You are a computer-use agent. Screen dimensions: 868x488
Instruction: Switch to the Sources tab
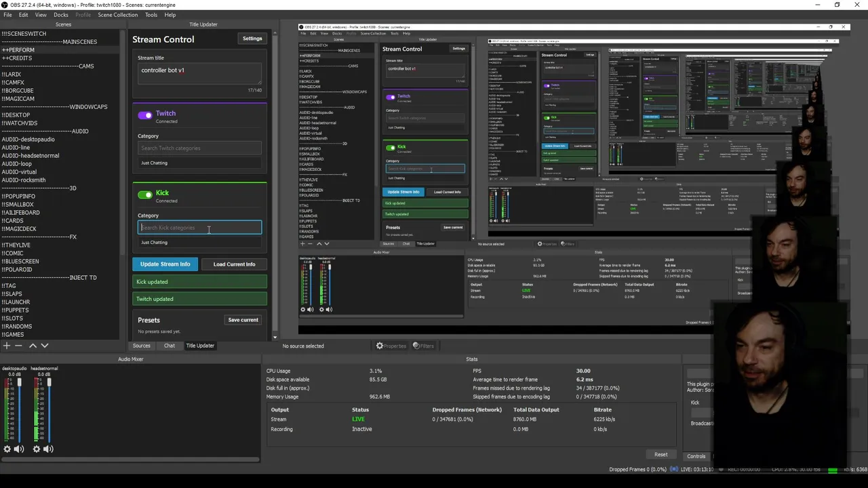coord(142,346)
